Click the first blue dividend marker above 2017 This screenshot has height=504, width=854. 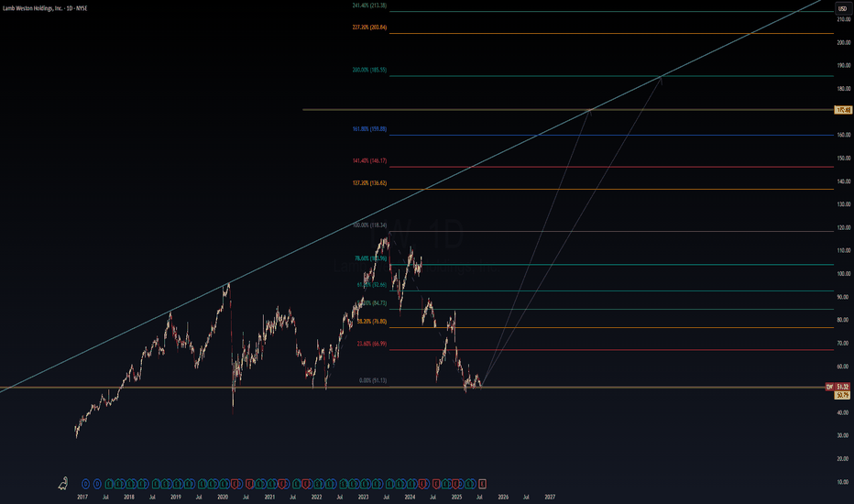[x=85, y=483]
